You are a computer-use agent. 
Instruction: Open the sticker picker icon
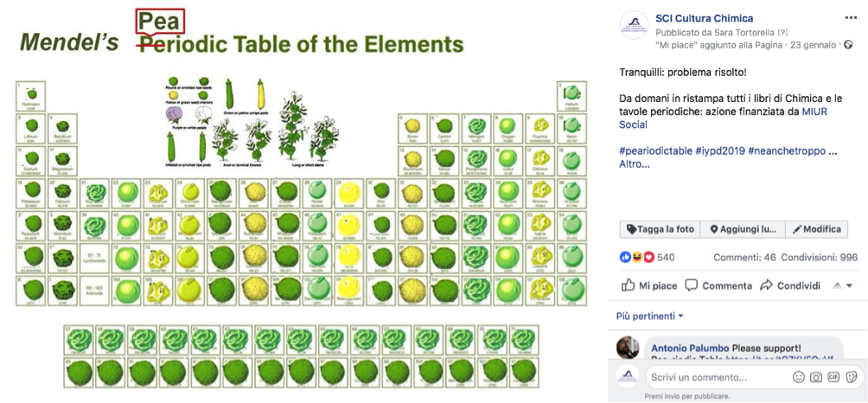coord(852,377)
